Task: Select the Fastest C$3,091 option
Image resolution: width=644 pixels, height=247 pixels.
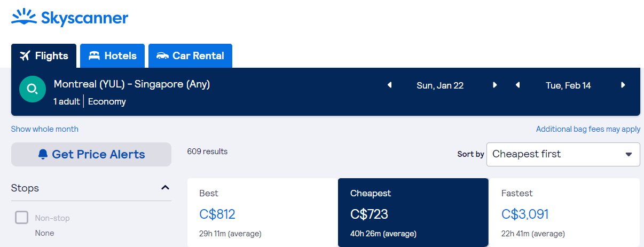Action: (x=564, y=212)
